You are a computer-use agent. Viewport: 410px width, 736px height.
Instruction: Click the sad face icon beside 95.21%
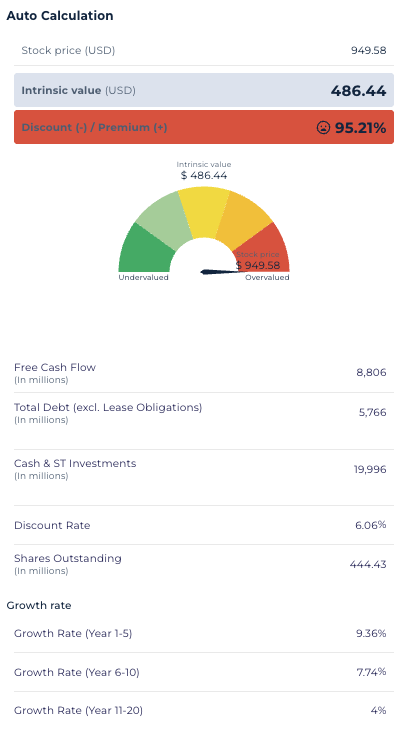323,127
